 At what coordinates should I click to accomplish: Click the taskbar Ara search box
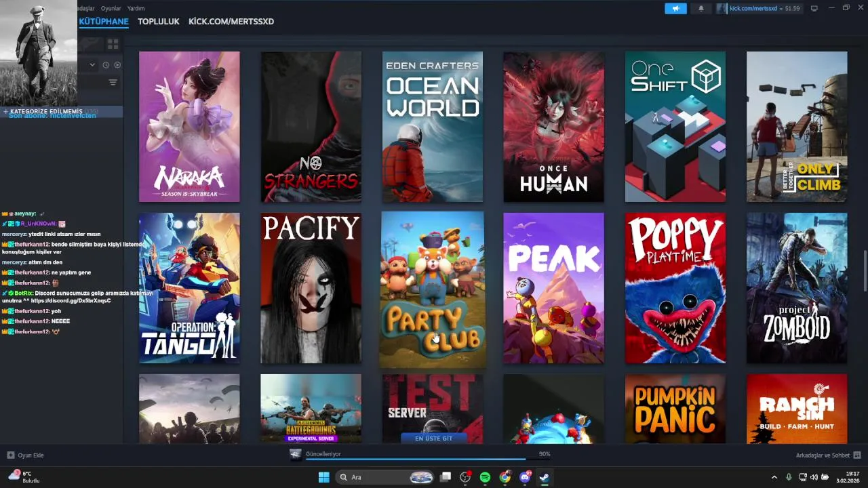(386, 477)
